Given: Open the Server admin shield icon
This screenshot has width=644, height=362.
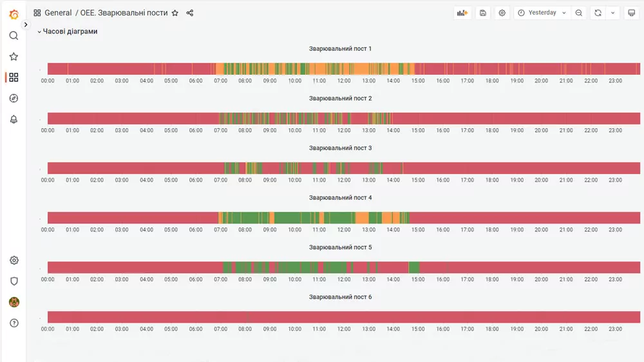Looking at the screenshot, I should coord(14,281).
